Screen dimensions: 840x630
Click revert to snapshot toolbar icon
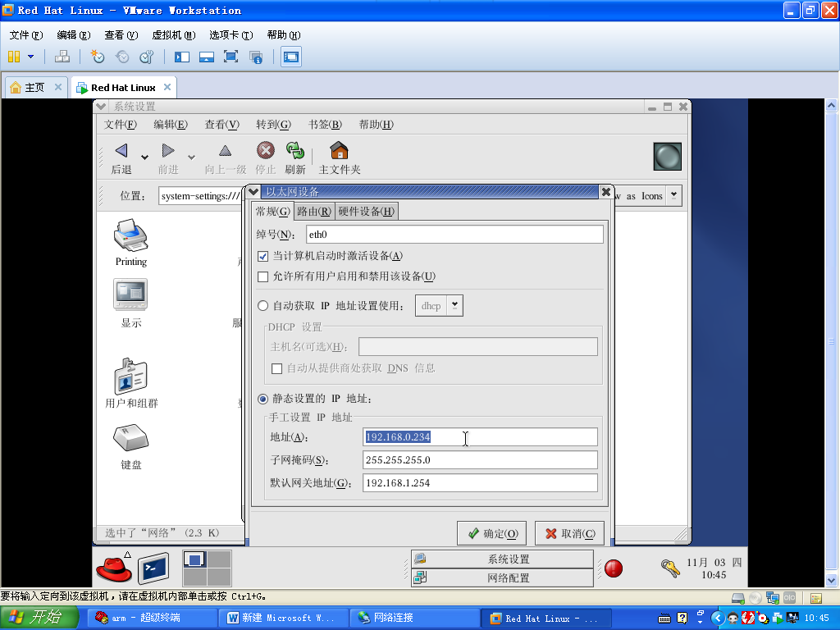[x=122, y=57]
